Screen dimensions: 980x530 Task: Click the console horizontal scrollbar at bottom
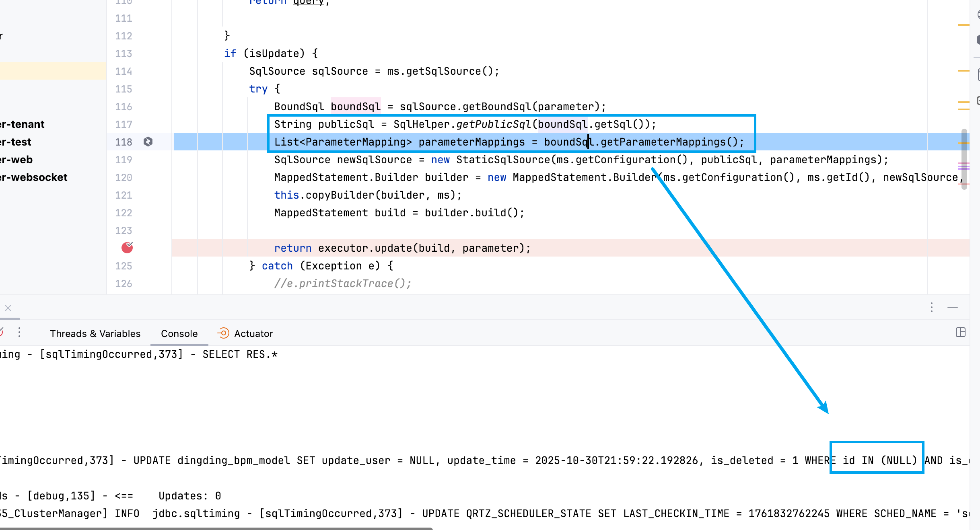(x=217, y=528)
